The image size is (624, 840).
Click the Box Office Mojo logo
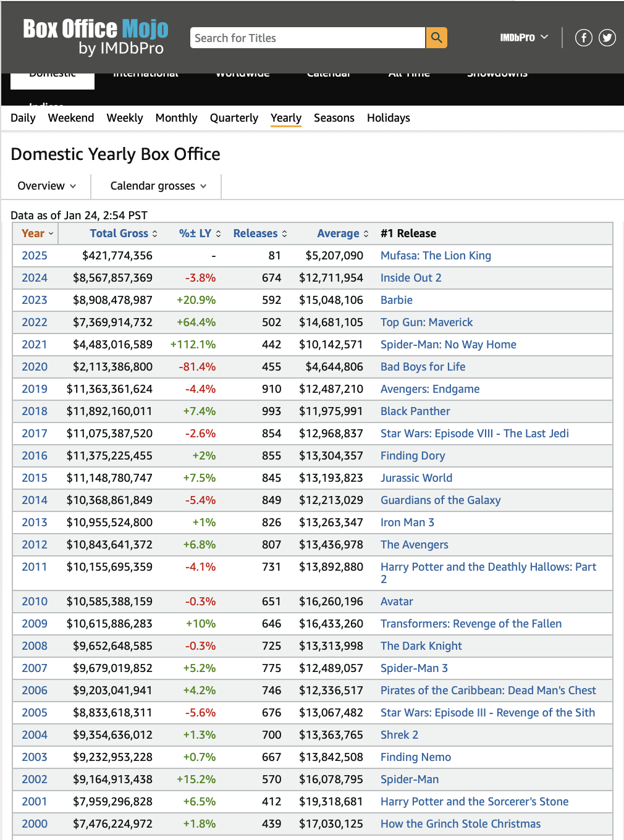pyautogui.click(x=95, y=37)
